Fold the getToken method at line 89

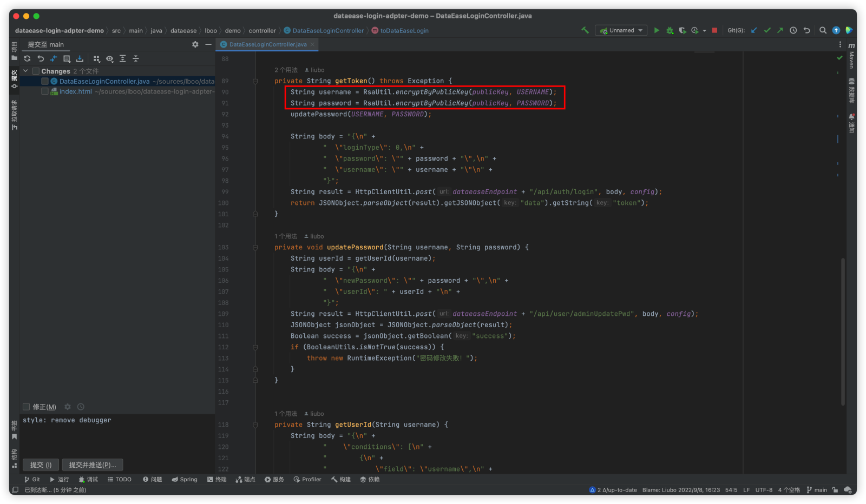click(x=255, y=81)
